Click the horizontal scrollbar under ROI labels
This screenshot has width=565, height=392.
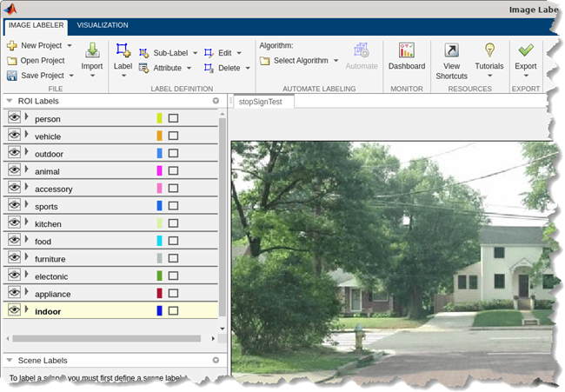point(107,338)
